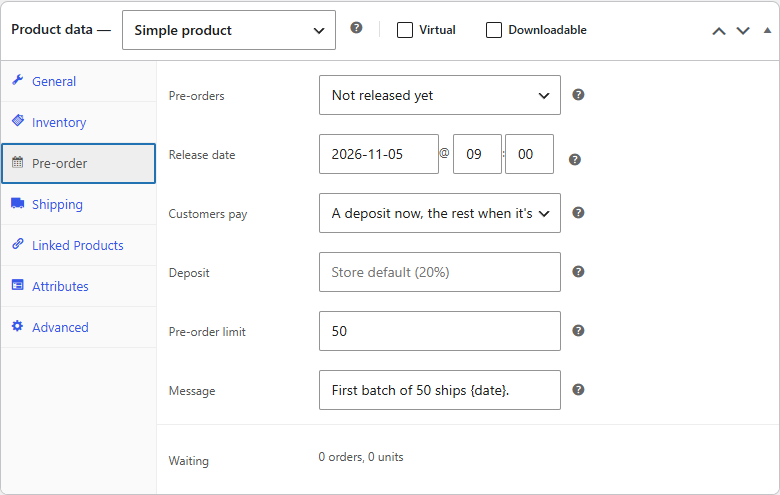
Task: Switch to the Shipping tab
Action: (79, 204)
